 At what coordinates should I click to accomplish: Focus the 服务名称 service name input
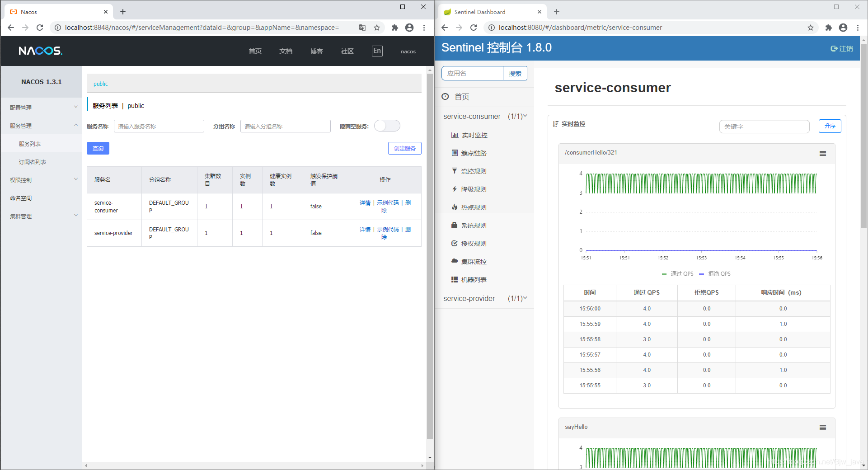[159, 126]
